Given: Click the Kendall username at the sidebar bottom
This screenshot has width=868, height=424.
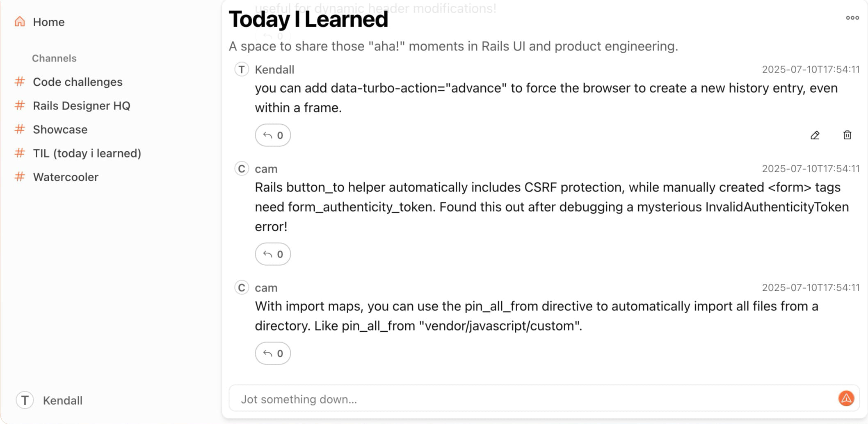Looking at the screenshot, I should pos(63,400).
